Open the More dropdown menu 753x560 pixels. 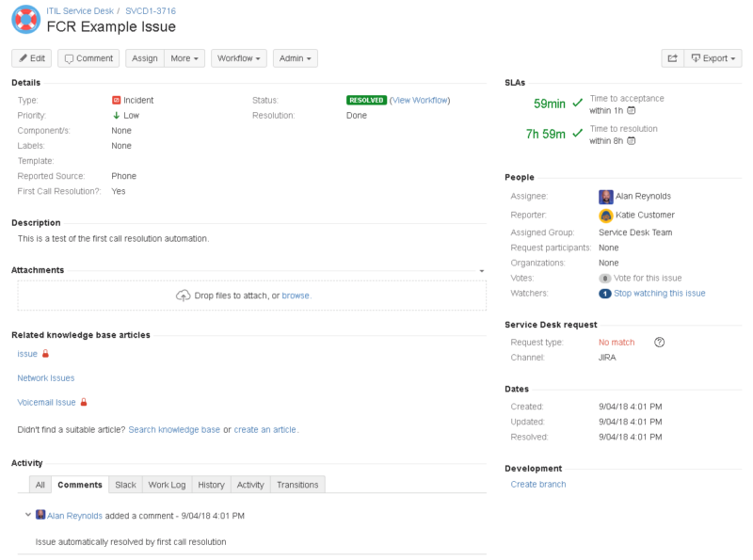(184, 58)
